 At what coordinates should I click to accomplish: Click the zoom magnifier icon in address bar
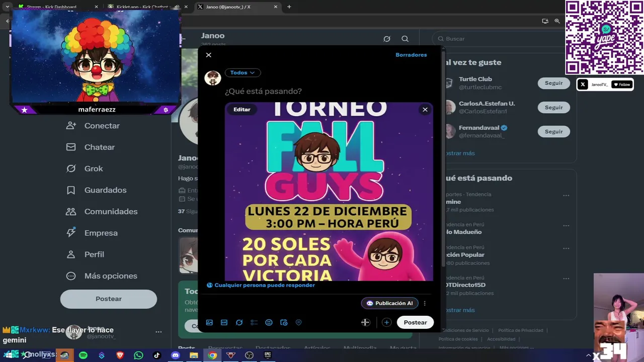point(557,21)
